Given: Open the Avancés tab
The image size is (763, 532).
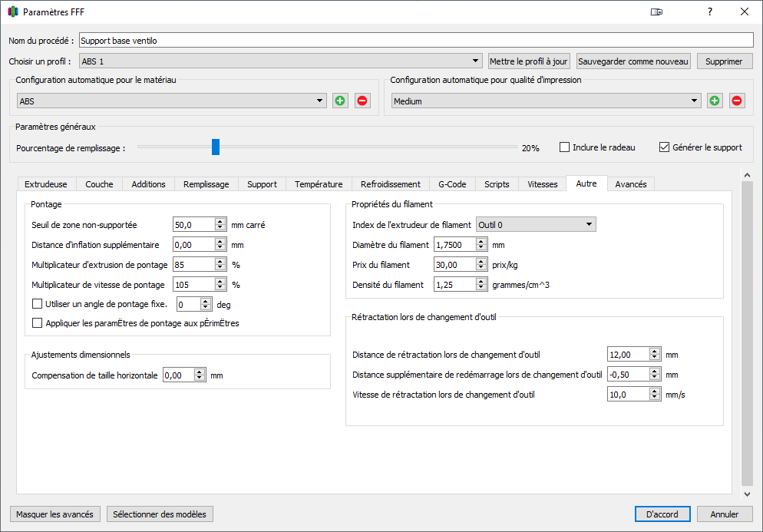Looking at the screenshot, I should [631, 184].
